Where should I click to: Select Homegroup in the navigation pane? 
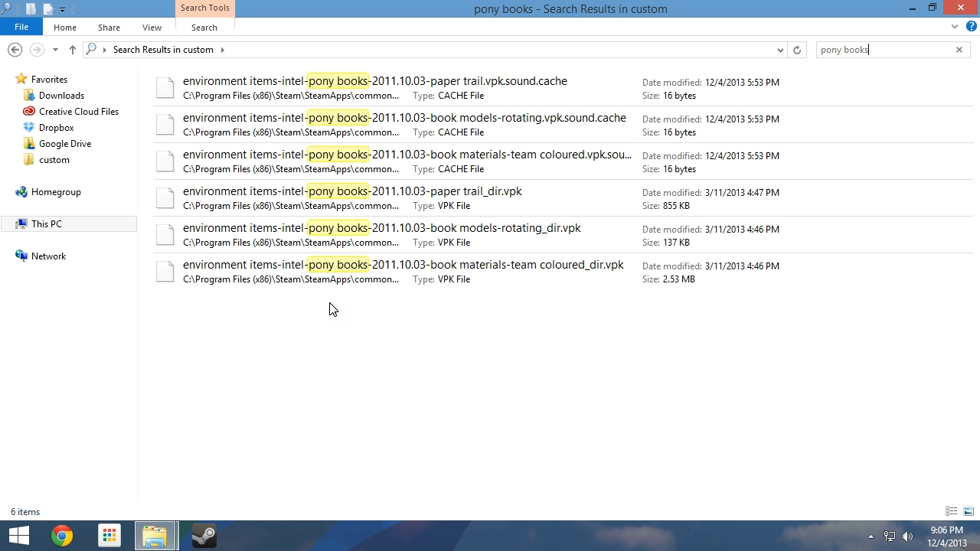click(x=56, y=192)
